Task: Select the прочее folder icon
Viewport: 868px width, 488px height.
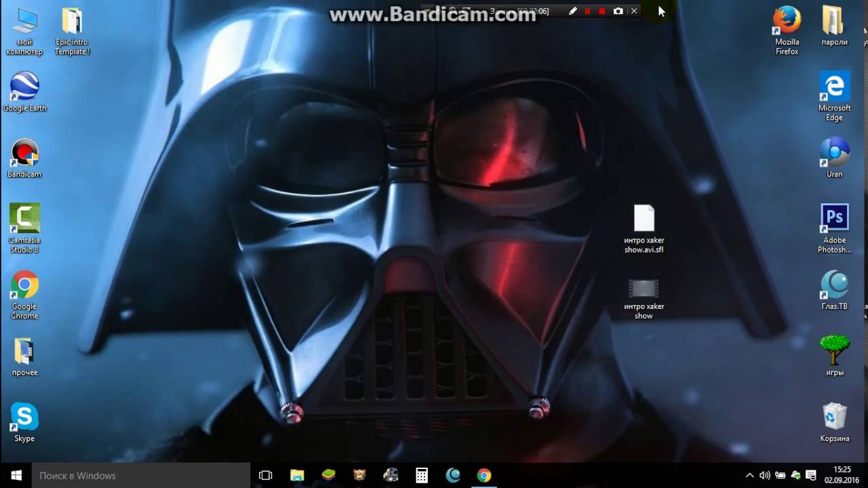Action: click(x=24, y=357)
